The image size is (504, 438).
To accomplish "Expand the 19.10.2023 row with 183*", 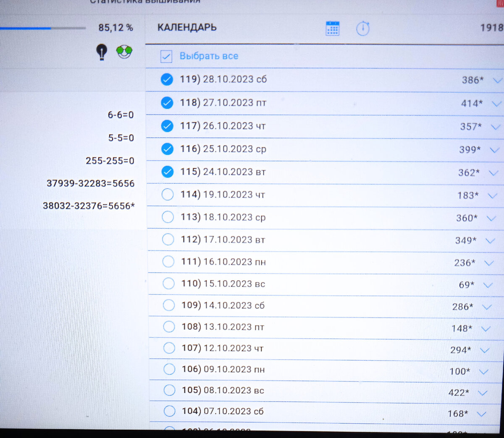I will (x=492, y=196).
